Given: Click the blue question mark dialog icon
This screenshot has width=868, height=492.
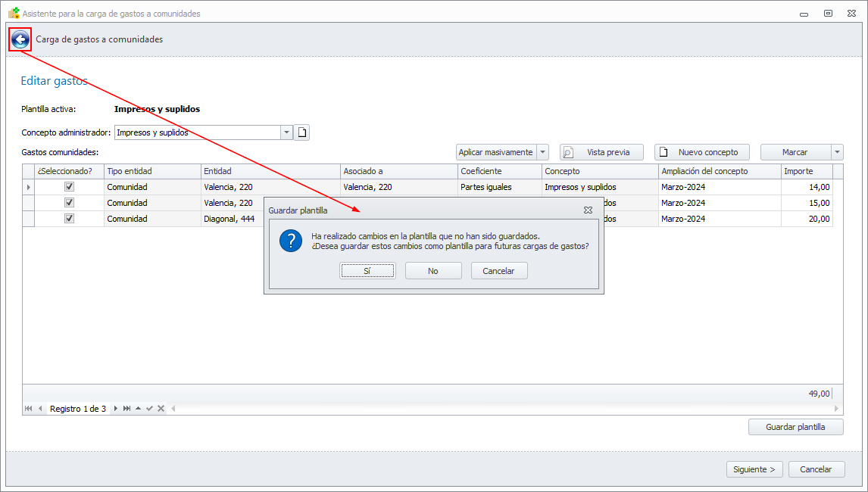Looking at the screenshot, I should coord(291,241).
